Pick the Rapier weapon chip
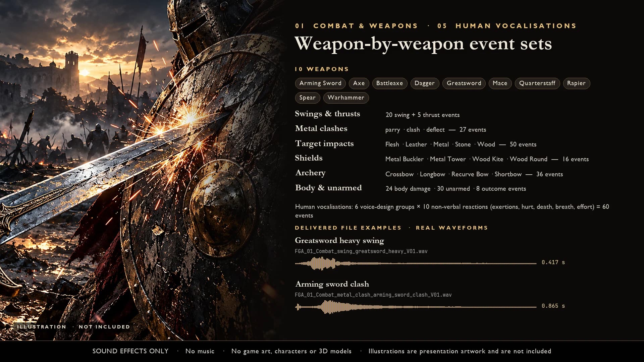 click(576, 83)
